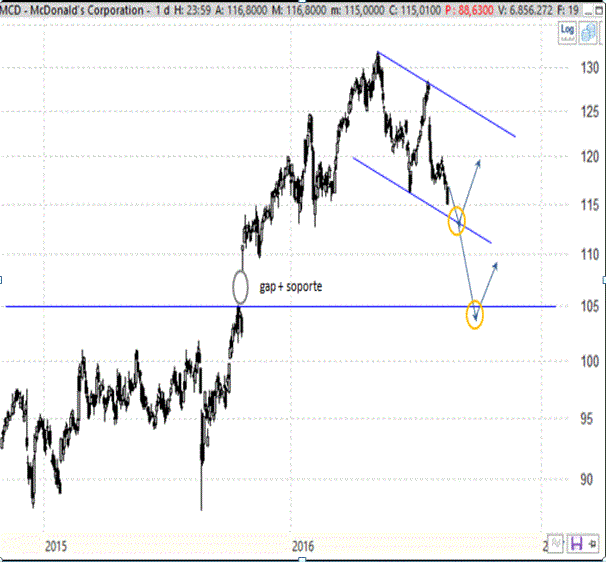Click the 'C: 115,0100' close value

[414, 10]
